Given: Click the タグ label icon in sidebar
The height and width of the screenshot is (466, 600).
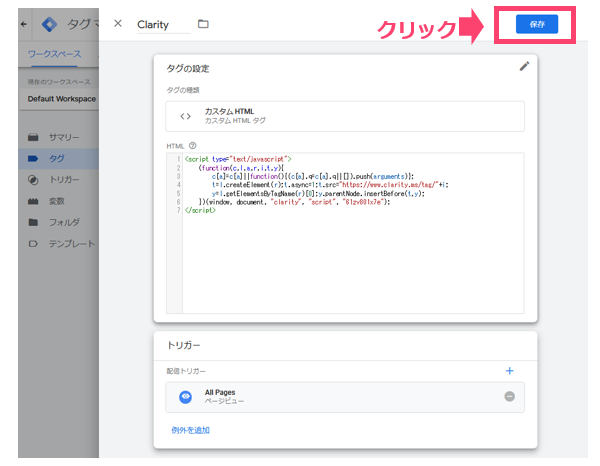Looking at the screenshot, I should [33, 158].
